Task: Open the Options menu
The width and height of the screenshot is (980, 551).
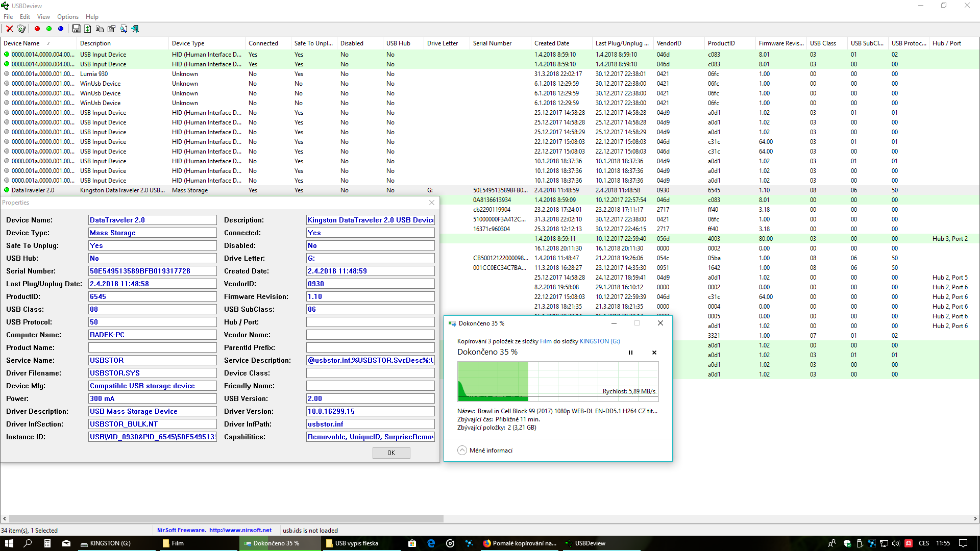Action: coord(67,17)
